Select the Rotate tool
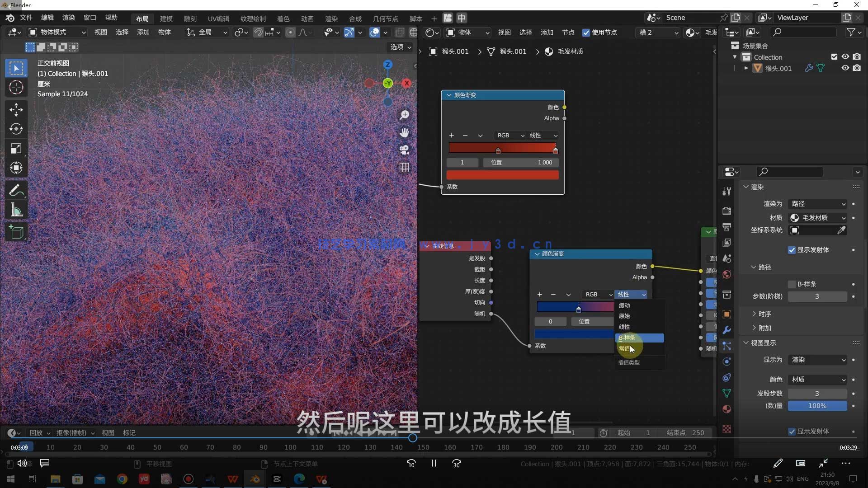 (16, 129)
